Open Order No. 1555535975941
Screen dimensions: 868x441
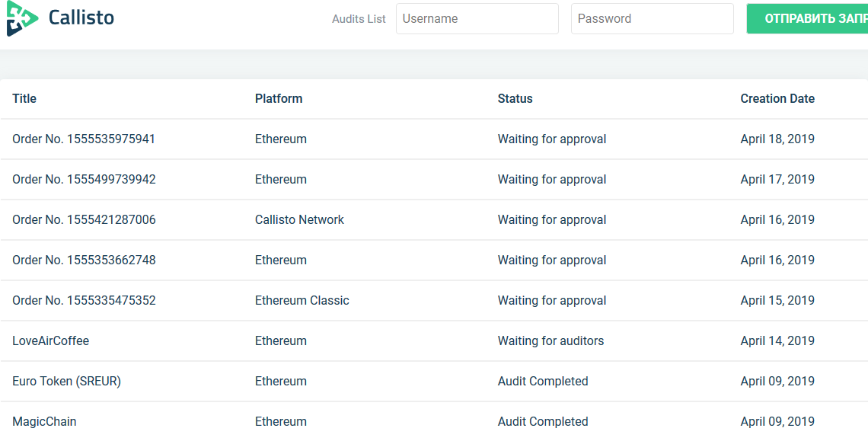84,139
